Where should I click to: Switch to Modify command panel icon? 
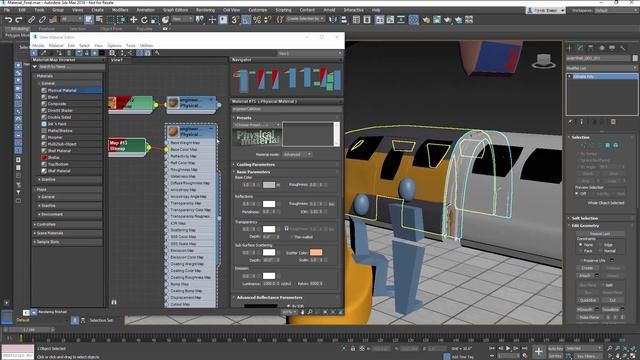[x=580, y=48]
